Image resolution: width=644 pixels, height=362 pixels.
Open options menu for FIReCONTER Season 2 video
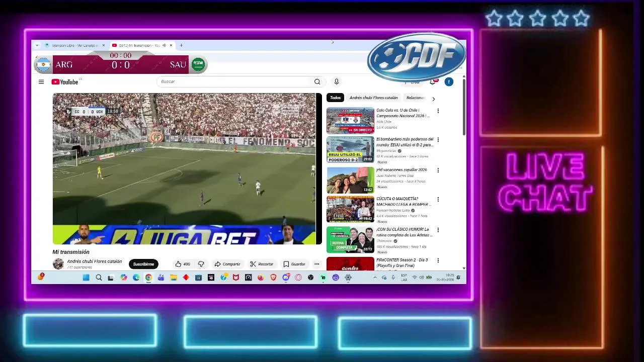coord(438,260)
